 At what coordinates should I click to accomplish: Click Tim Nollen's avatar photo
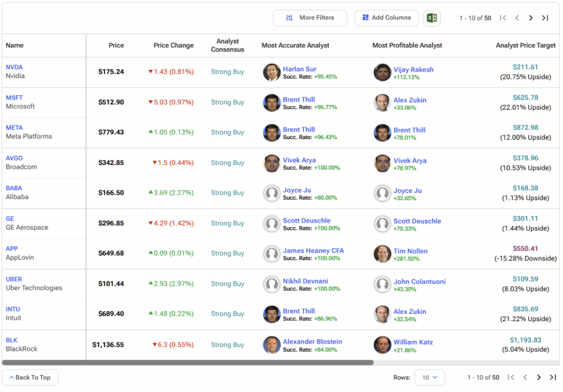(382, 254)
